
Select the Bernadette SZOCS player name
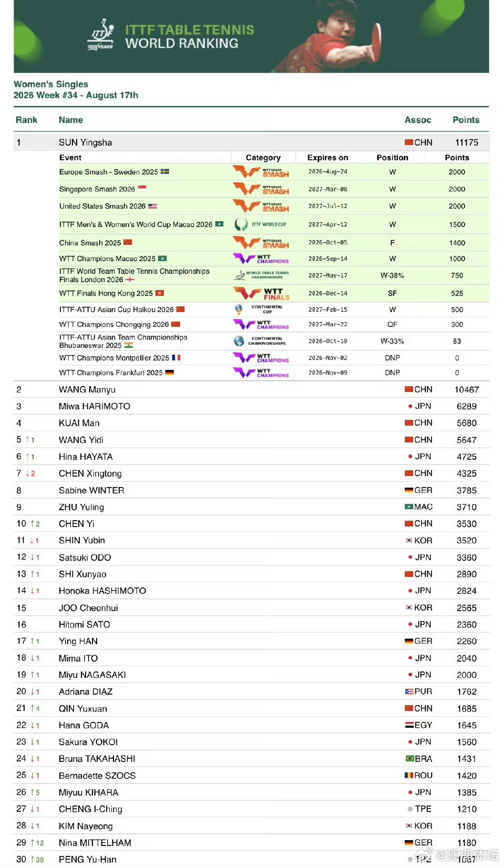(97, 776)
